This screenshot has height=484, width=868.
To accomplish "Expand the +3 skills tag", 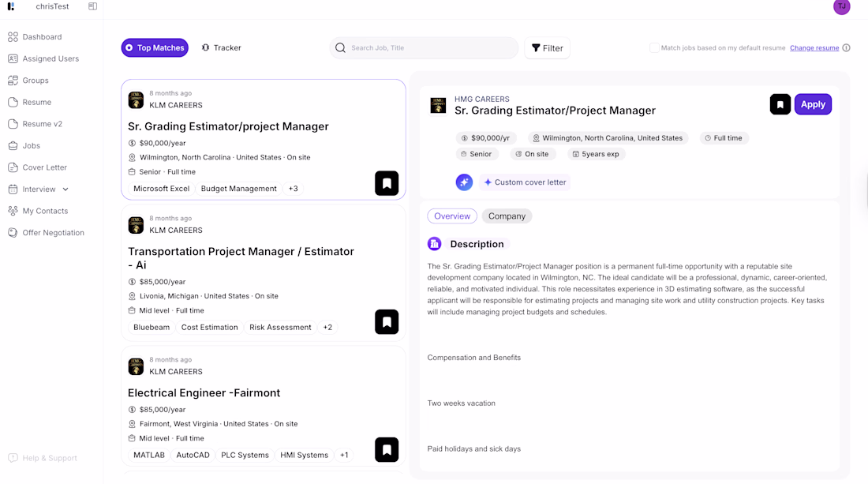I will click(x=293, y=189).
